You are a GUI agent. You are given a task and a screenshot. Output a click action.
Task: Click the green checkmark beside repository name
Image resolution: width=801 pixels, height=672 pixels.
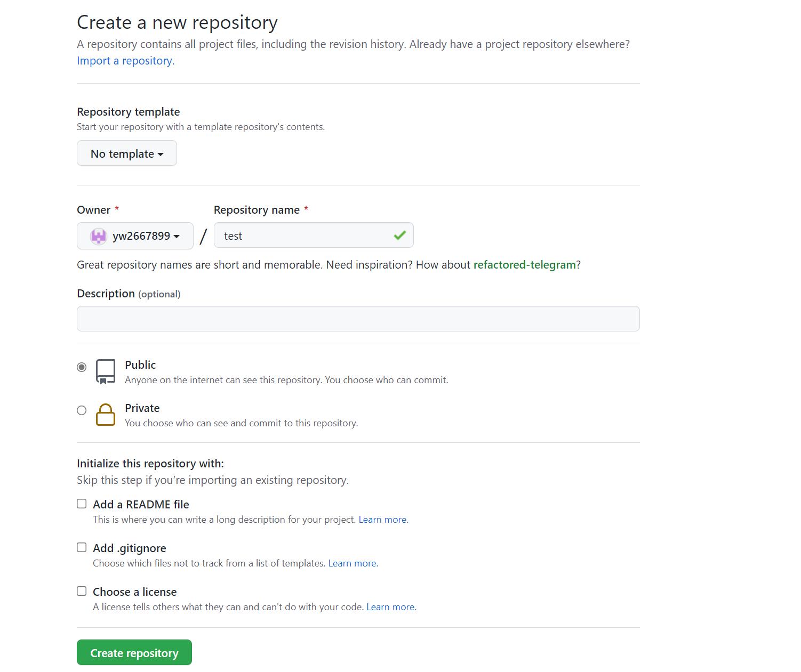pos(399,235)
